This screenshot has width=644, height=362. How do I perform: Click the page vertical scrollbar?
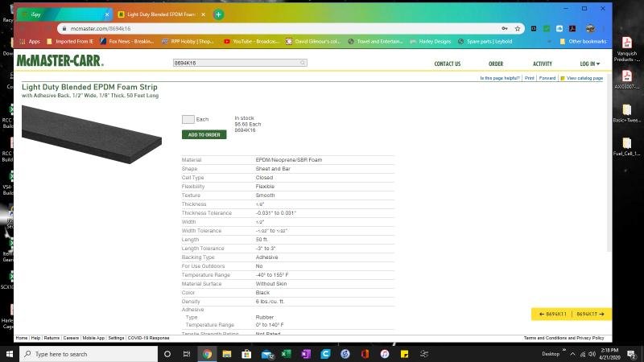[609, 164]
